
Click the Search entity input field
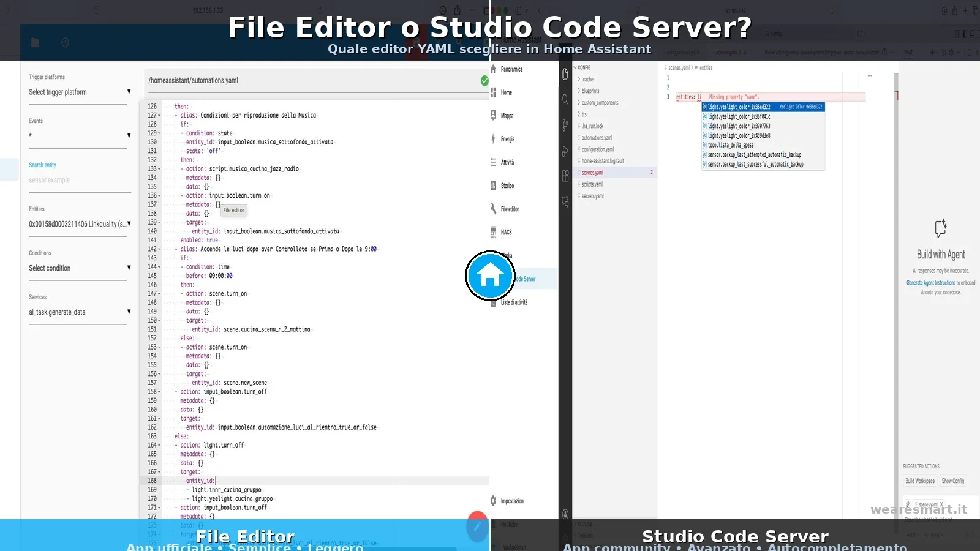pyautogui.click(x=80, y=180)
